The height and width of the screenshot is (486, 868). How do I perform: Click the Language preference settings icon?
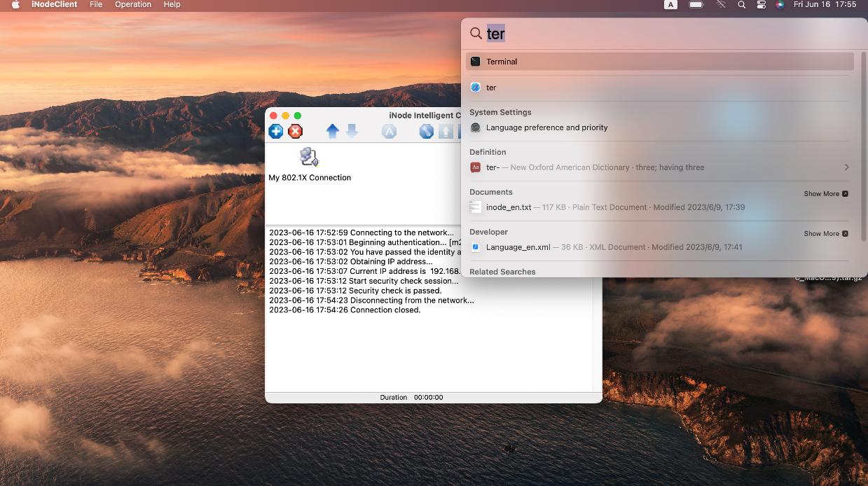[476, 127]
